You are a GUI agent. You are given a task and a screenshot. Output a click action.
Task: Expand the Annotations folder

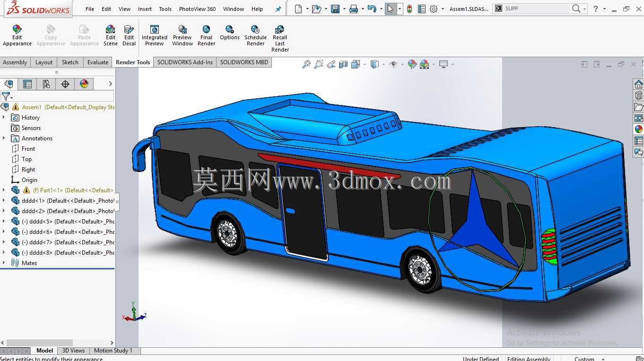(4, 138)
